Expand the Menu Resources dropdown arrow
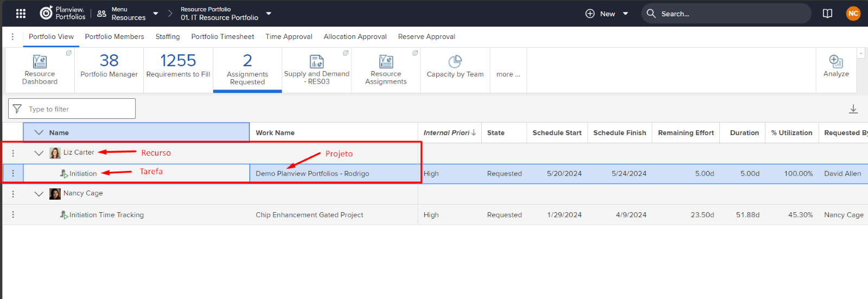 coord(156,14)
